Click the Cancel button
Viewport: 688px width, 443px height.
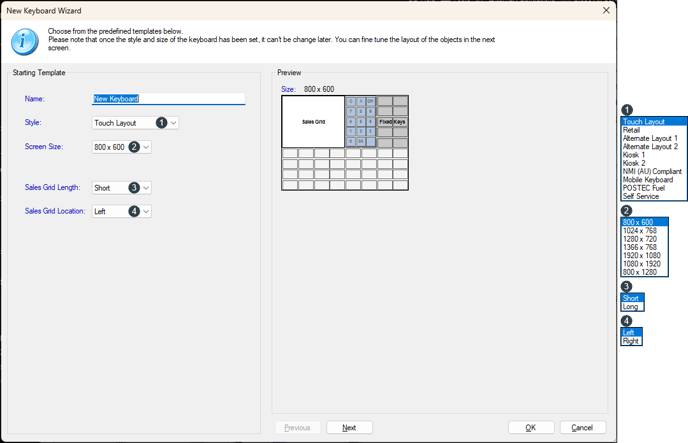click(x=582, y=427)
